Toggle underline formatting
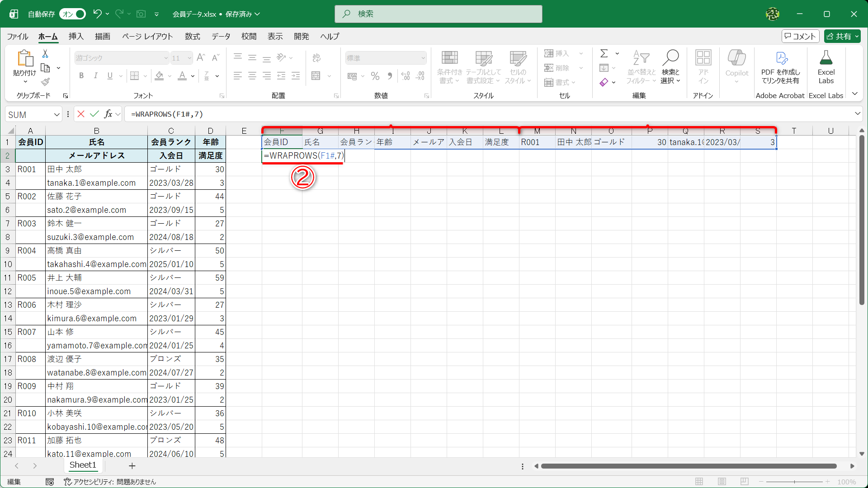Image resolution: width=868 pixels, height=488 pixels. [109, 76]
